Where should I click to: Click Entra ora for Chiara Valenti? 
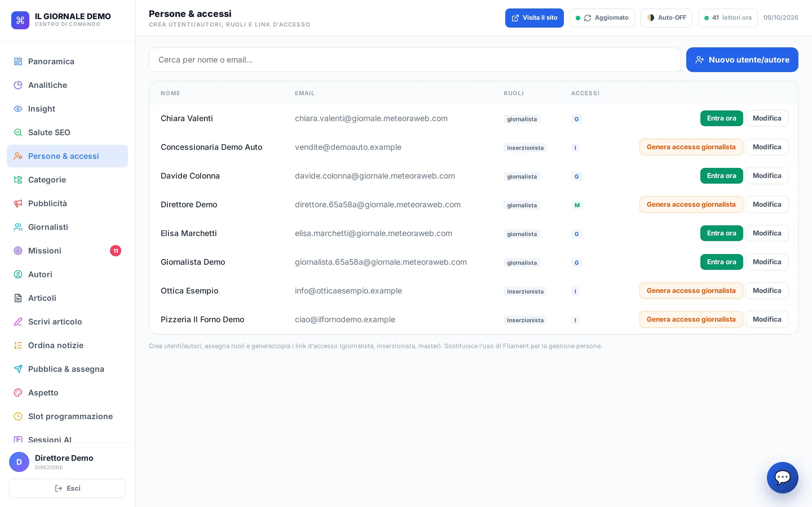point(721,118)
